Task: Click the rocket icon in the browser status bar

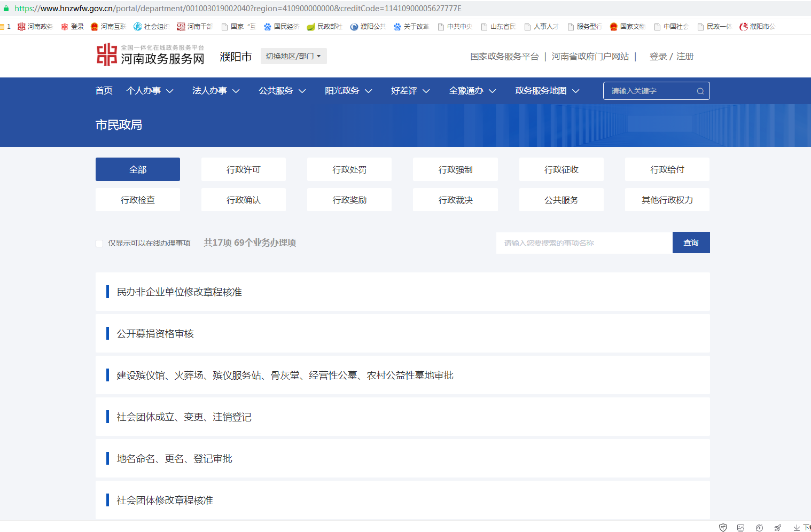Action: pos(777,528)
